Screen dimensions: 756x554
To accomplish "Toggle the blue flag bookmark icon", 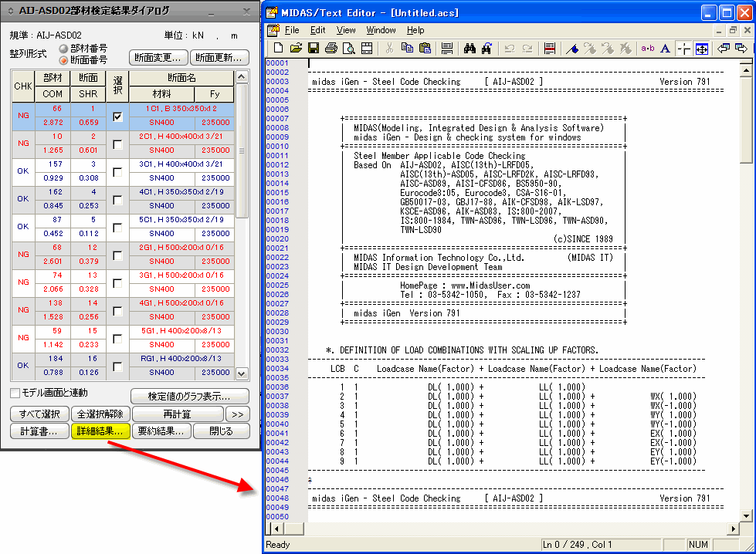I will [572, 48].
